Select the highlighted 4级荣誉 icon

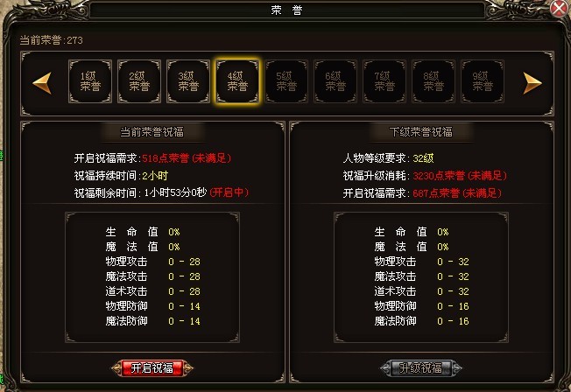pyautogui.click(x=237, y=81)
